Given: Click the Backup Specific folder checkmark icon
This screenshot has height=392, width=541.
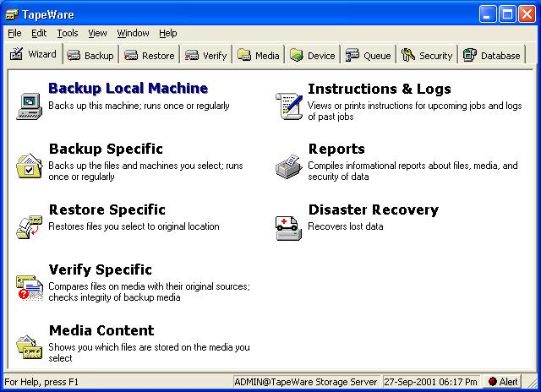Looking at the screenshot, I should point(30,166).
